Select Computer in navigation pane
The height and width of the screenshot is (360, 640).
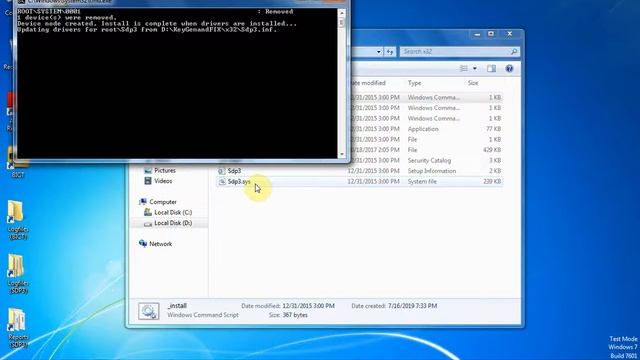[x=163, y=202]
